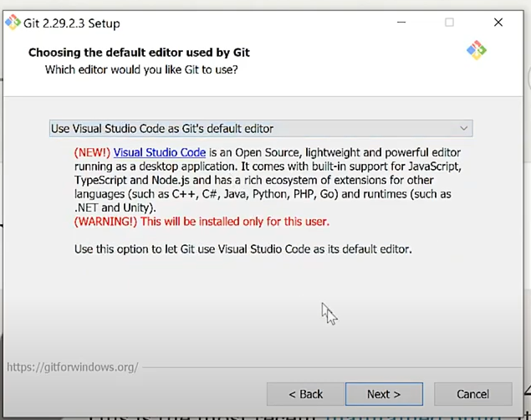This screenshot has height=420, width=531.
Task: Click heading 'Choosing the default editor used by Git'
Action: [139, 53]
